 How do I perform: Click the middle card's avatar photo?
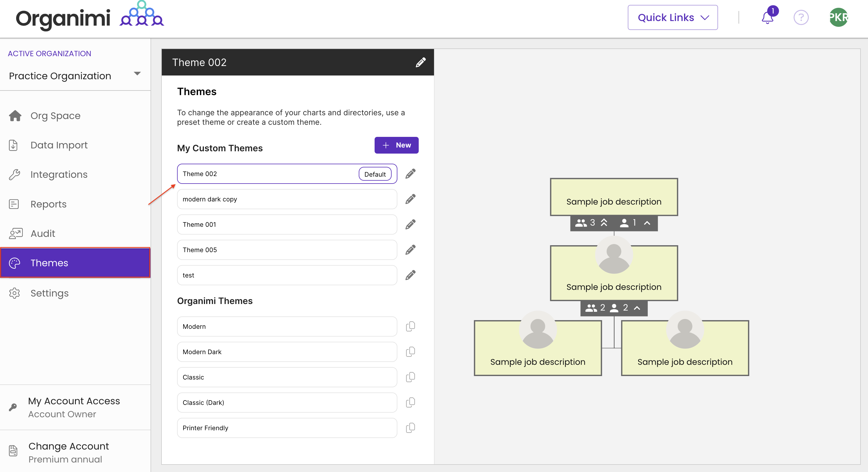click(x=614, y=255)
